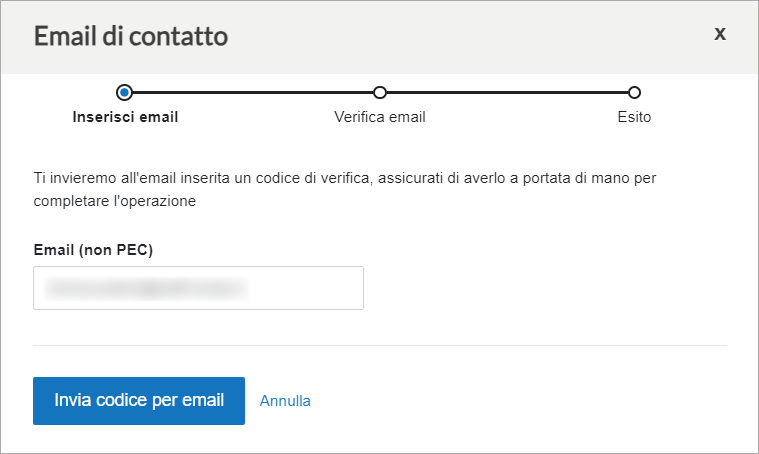
Task: Focus the Email (non PEC) input field
Action: click(x=198, y=288)
